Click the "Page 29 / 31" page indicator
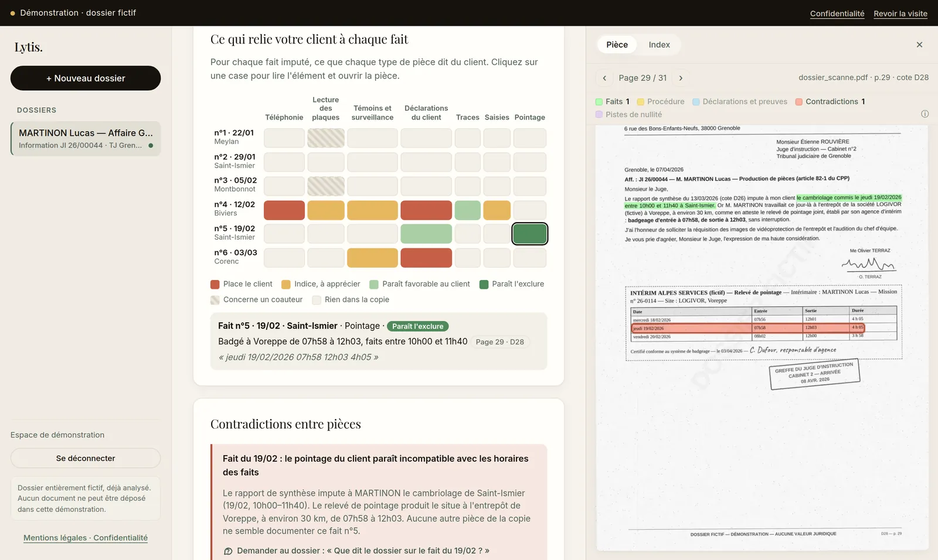 (643, 78)
